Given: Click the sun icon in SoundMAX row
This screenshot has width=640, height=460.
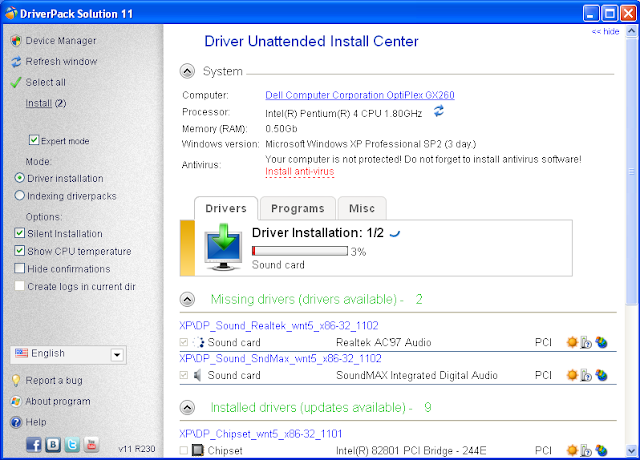Looking at the screenshot, I should point(572,375).
